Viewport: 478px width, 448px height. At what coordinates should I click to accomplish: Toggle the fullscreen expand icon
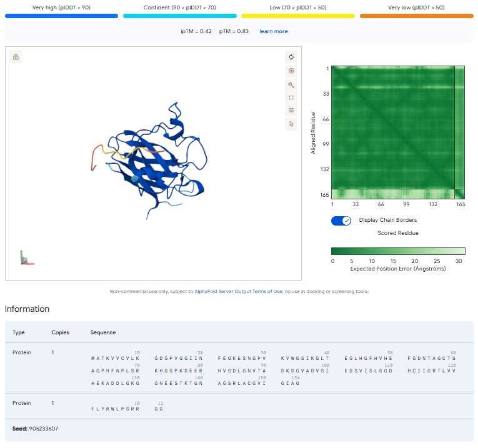point(291,97)
